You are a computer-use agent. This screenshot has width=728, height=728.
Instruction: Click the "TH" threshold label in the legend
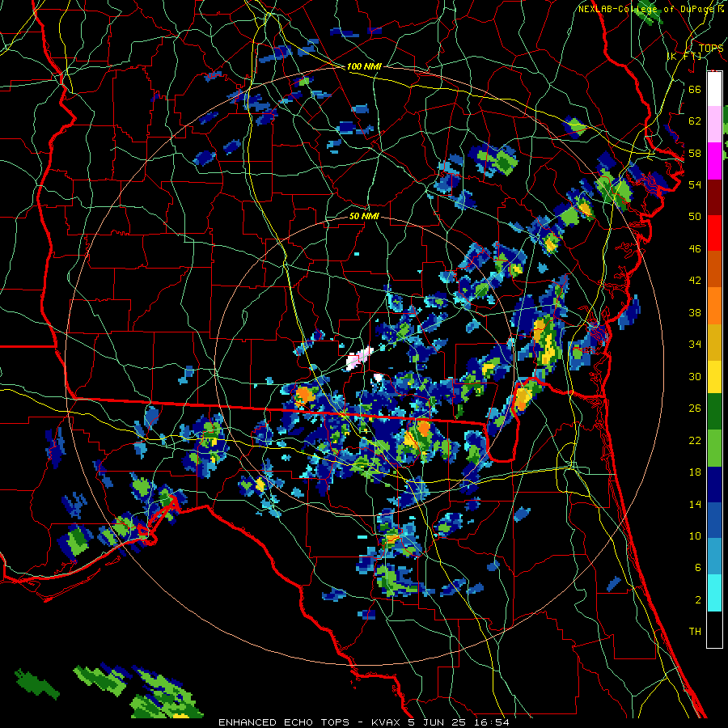coord(695,632)
